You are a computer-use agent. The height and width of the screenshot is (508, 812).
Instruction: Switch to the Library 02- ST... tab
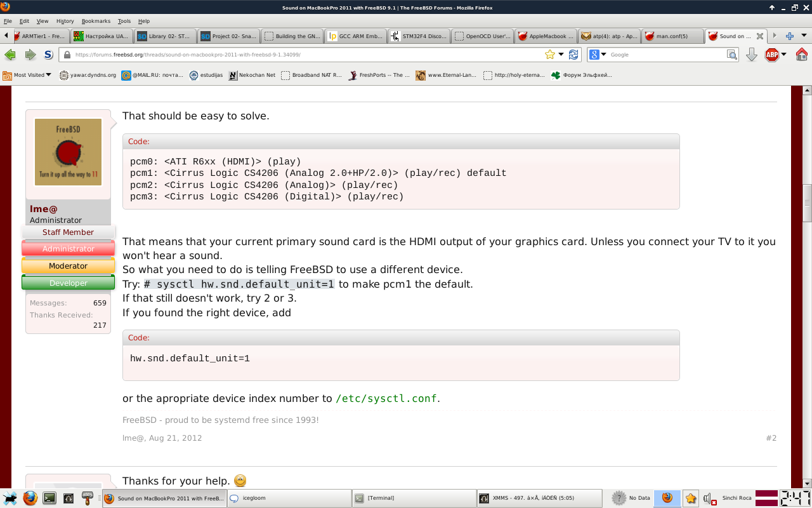[x=166, y=36]
